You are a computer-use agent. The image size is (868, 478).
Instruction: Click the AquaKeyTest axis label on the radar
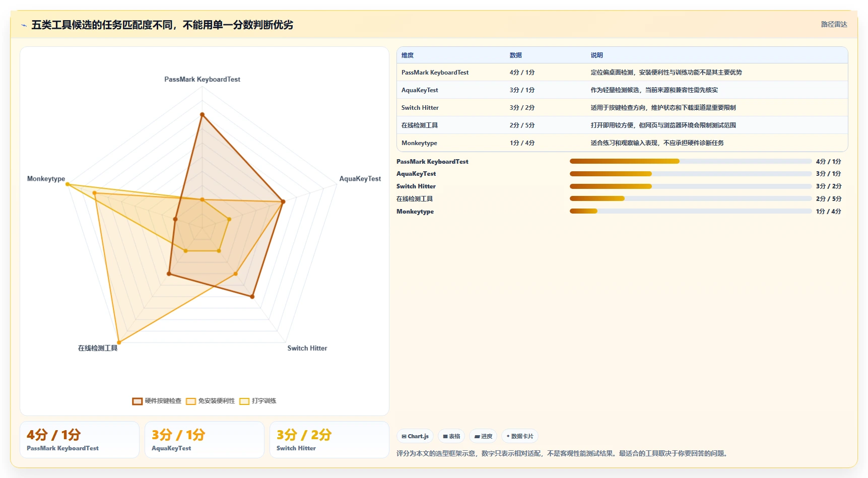(360, 179)
